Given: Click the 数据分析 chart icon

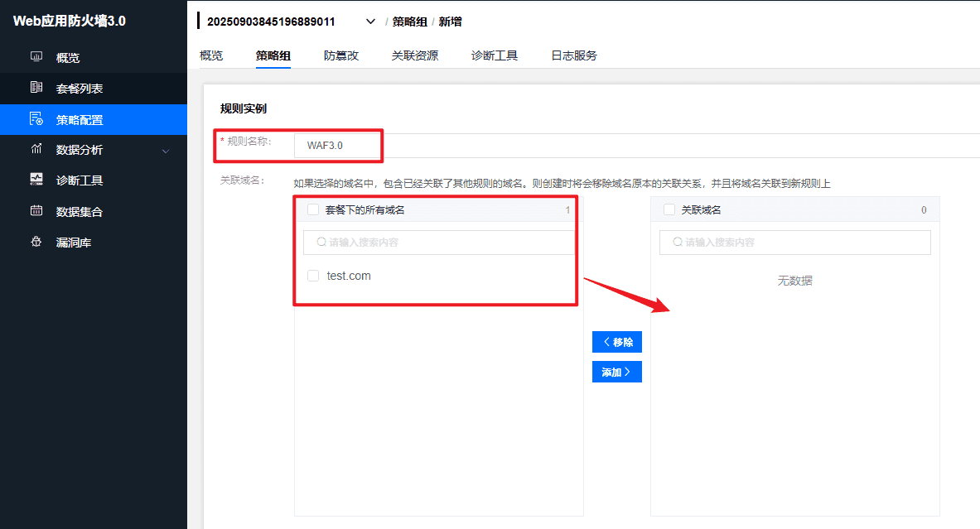Looking at the screenshot, I should (36, 150).
